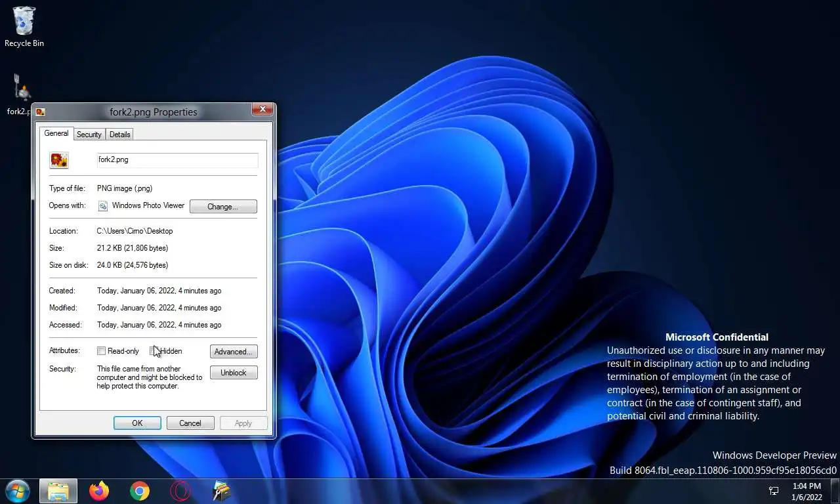Open the WinRAR archive tool on taskbar
Viewport: 840px width, 504px height.
pyautogui.click(x=221, y=491)
